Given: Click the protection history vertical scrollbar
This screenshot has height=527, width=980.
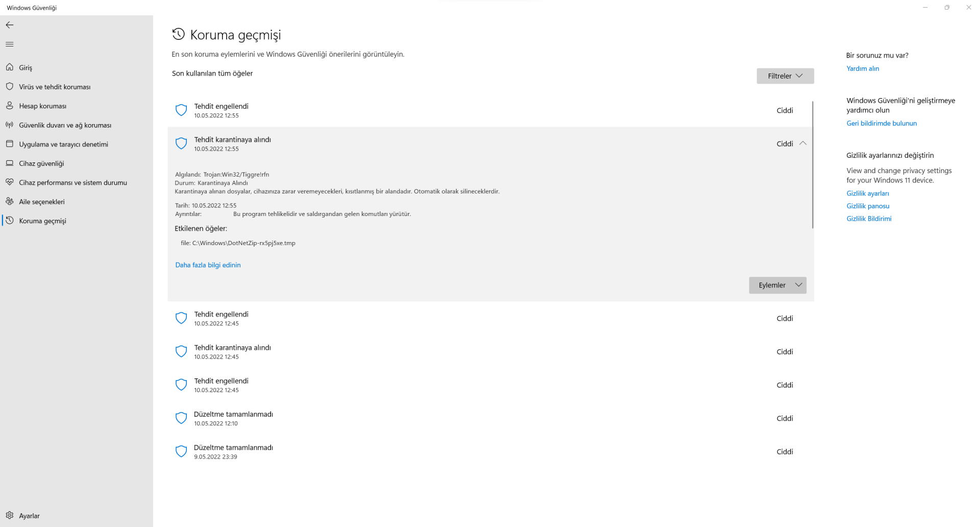Looking at the screenshot, I should (813, 164).
